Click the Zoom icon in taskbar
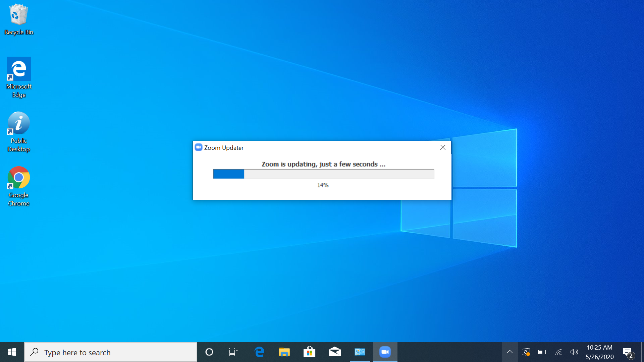The height and width of the screenshot is (362, 644). click(385, 352)
